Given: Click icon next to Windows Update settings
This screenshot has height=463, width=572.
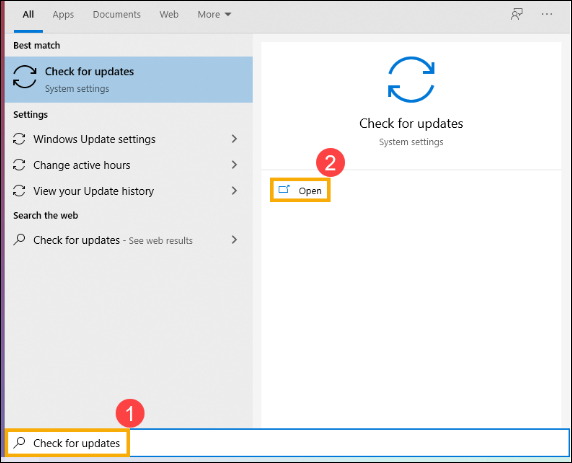Looking at the screenshot, I should [19, 139].
